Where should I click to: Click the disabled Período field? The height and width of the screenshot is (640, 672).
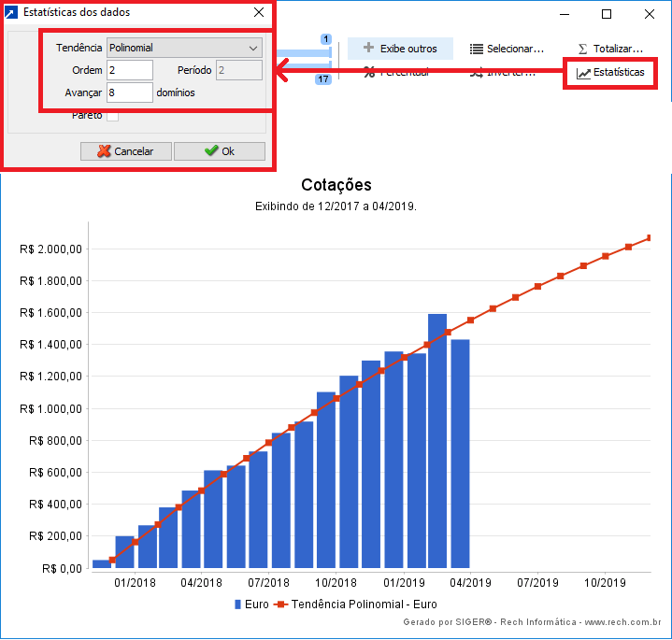[x=239, y=70]
